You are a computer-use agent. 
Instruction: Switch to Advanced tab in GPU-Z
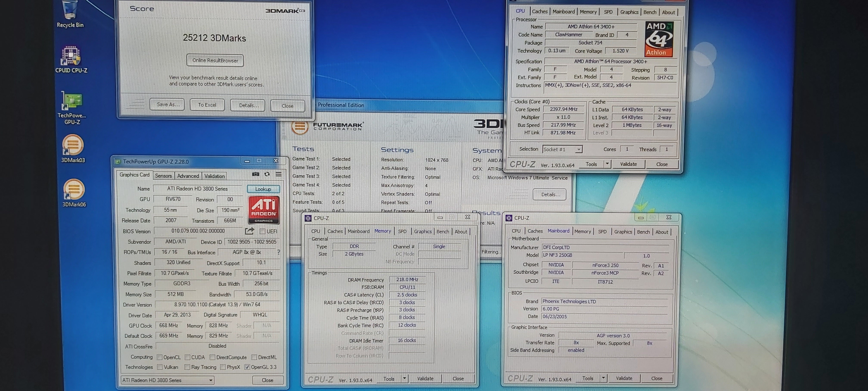click(188, 176)
